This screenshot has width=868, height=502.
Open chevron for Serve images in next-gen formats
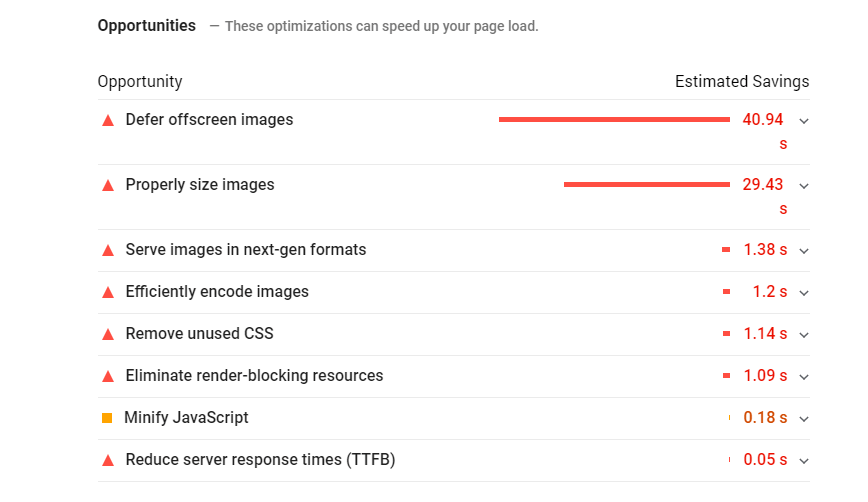click(804, 251)
